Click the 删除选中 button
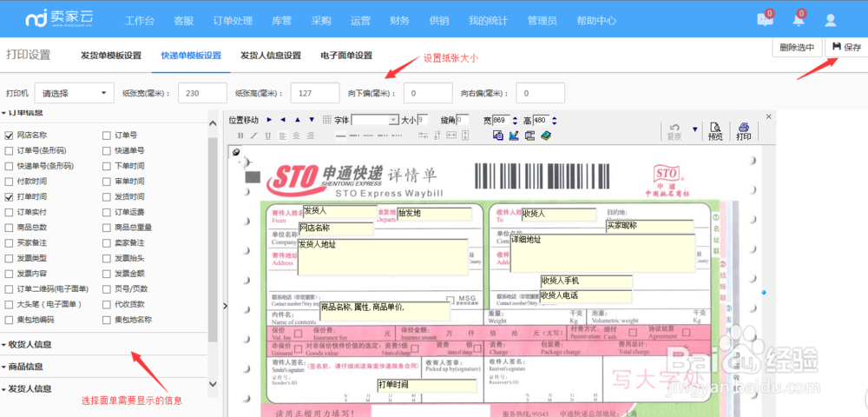The width and height of the screenshot is (868, 417). click(x=797, y=47)
